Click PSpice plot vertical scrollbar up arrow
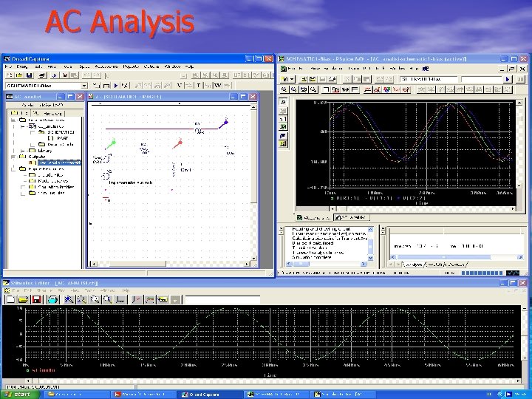Image resolution: width=532 pixels, height=399 pixels. pos(519,102)
